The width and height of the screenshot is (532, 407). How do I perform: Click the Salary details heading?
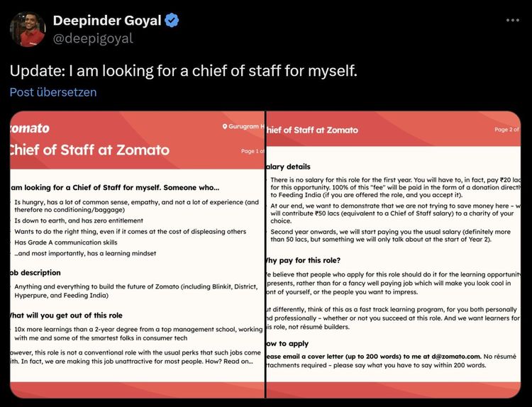[x=289, y=167]
